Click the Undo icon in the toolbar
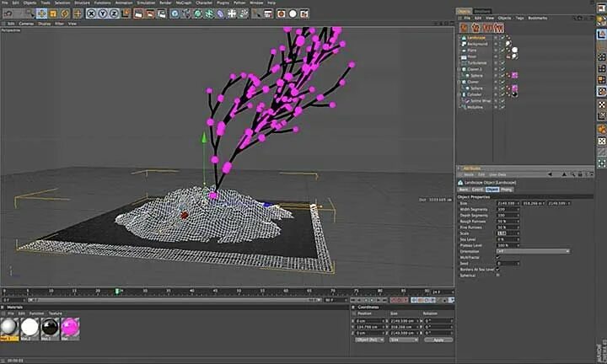The height and width of the screenshot is (364, 607). click(8, 13)
